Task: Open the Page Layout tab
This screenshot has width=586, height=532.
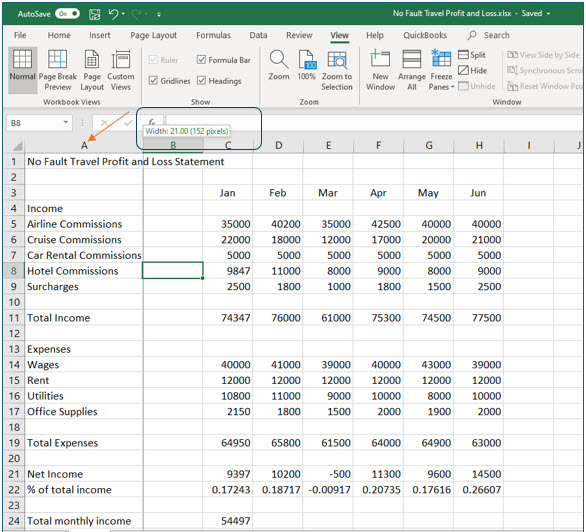Action: [x=153, y=35]
